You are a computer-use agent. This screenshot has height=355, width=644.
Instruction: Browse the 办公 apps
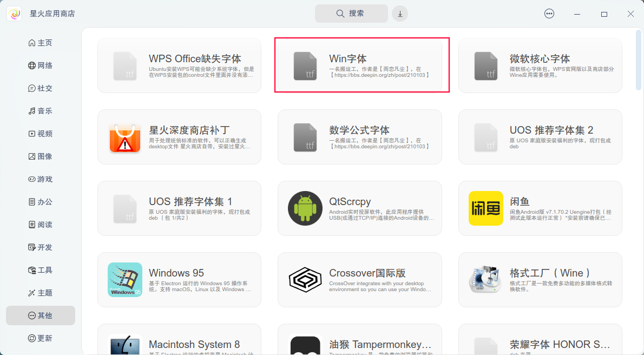coord(44,201)
